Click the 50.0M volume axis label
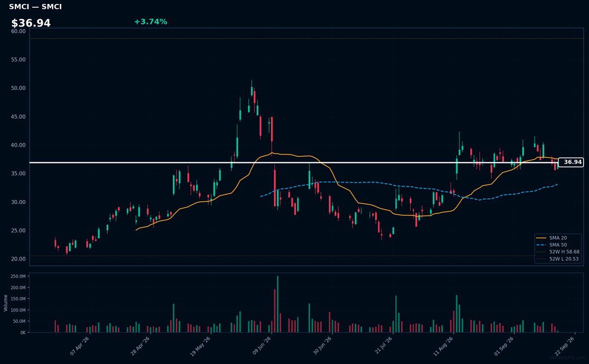 tap(20, 321)
